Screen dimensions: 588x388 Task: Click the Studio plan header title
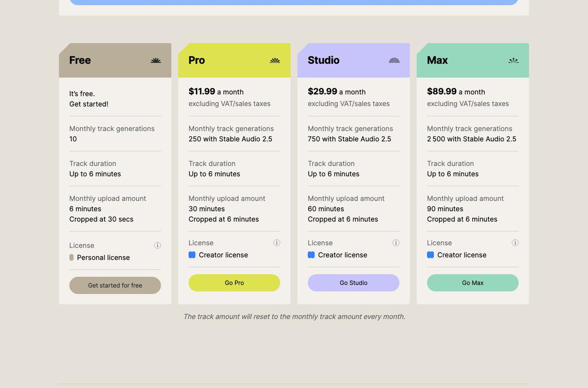pyautogui.click(x=323, y=60)
